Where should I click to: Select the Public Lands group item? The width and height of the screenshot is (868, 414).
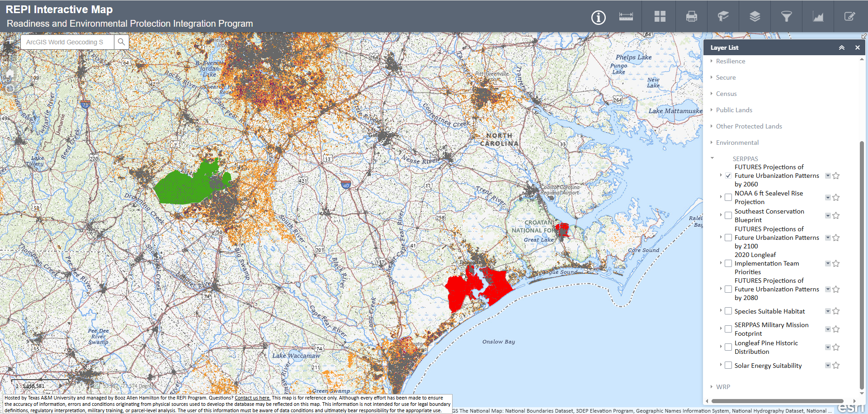tap(734, 110)
